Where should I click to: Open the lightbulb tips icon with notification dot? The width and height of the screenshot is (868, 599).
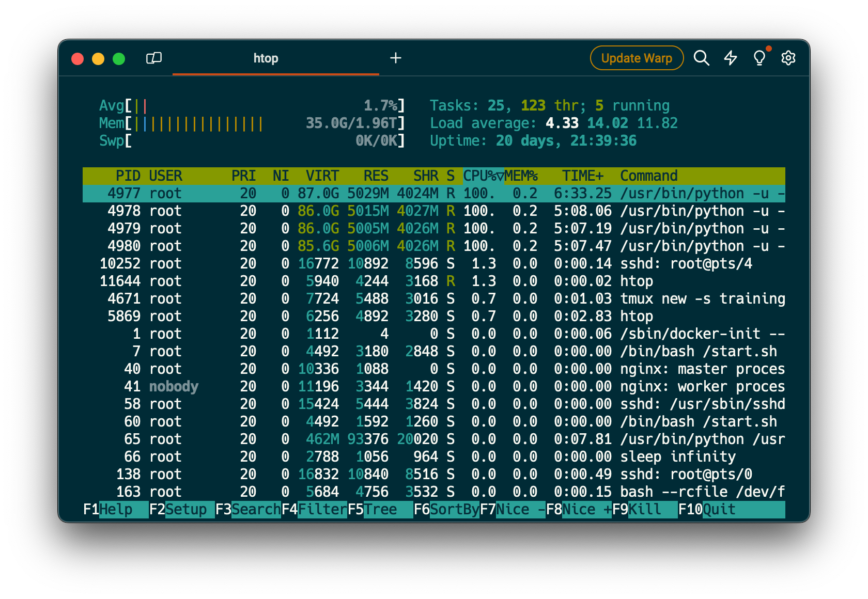(x=760, y=58)
